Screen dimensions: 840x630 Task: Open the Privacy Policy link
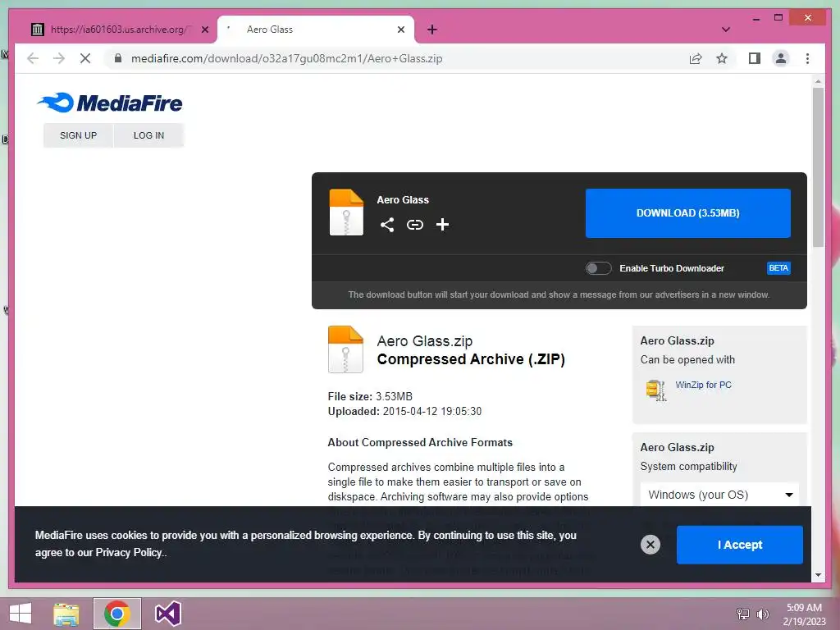point(129,552)
